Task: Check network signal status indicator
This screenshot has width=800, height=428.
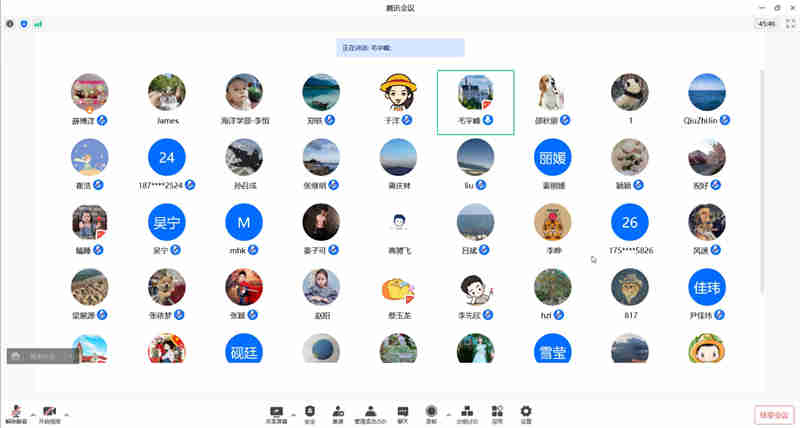Action: pyautogui.click(x=38, y=23)
